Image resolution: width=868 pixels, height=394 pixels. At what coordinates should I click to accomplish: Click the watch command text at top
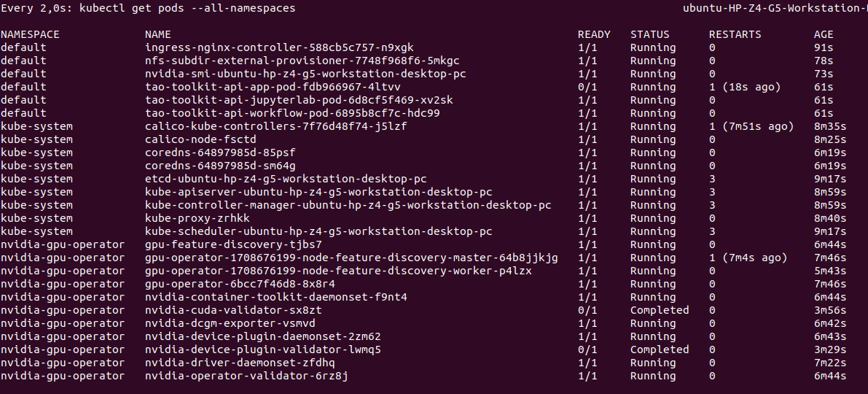pyautogui.click(x=148, y=8)
